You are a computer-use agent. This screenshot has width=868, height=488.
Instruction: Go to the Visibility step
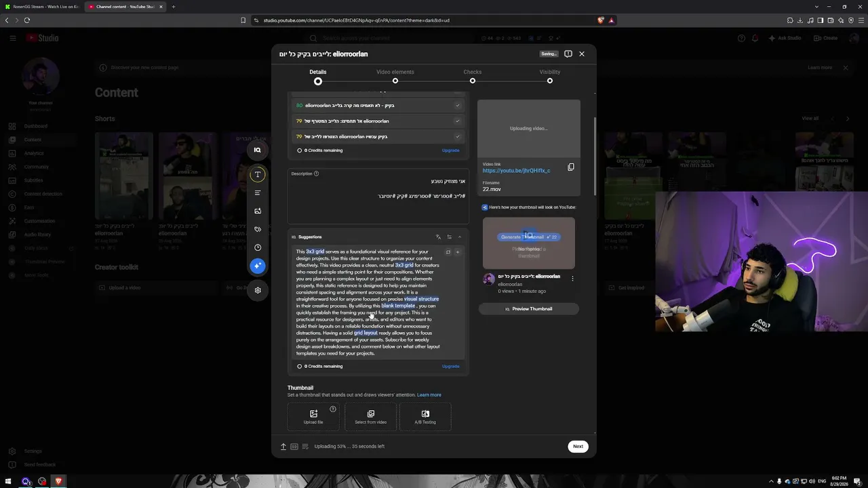coord(550,76)
